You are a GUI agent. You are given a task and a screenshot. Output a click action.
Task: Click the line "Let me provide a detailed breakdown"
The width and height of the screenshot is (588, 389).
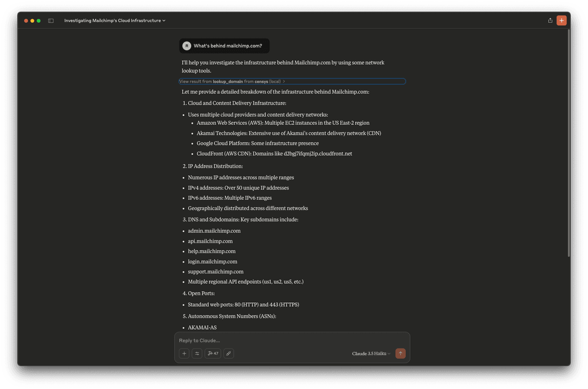[x=275, y=92]
